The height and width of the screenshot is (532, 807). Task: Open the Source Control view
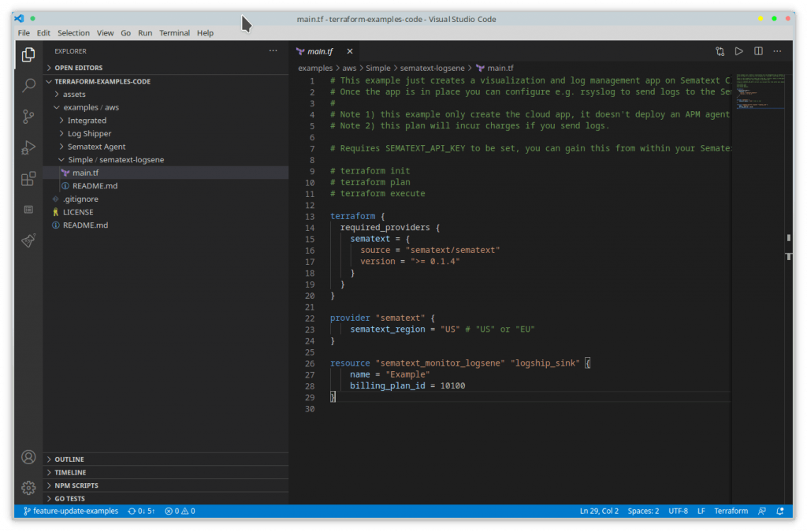[x=28, y=116]
